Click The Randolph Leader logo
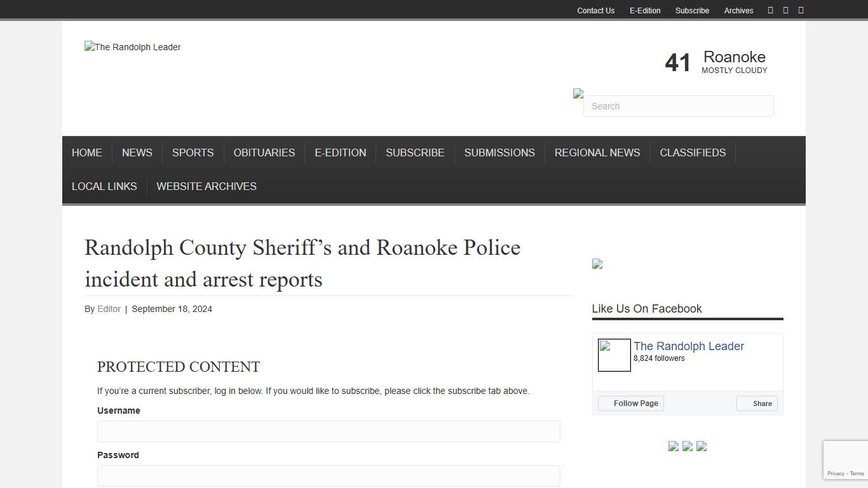Image resolution: width=868 pixels, height=488 pixels. [132, 46]
